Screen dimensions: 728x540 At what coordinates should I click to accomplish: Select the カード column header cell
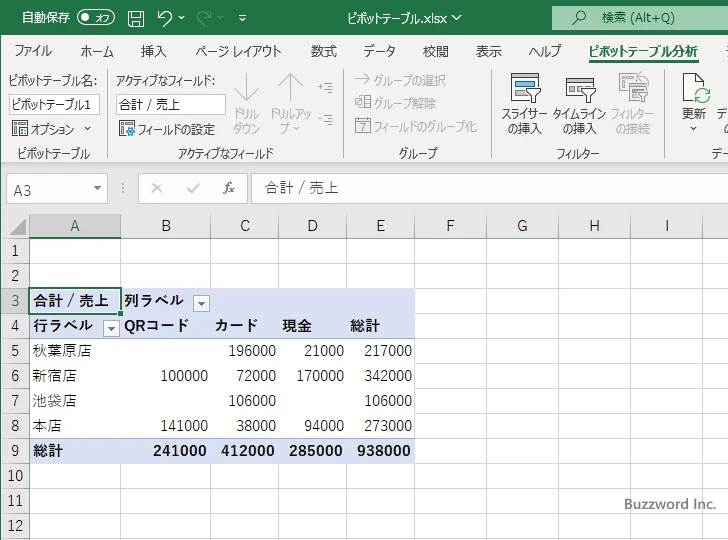245,325
